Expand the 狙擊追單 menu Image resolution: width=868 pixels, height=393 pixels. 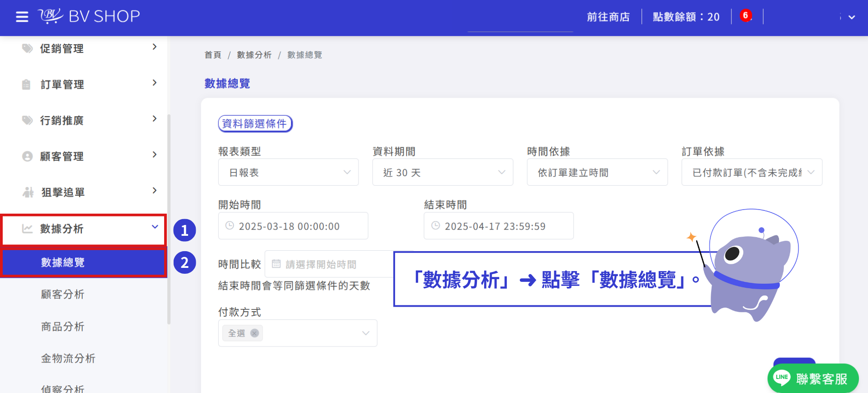pos(155,191)
